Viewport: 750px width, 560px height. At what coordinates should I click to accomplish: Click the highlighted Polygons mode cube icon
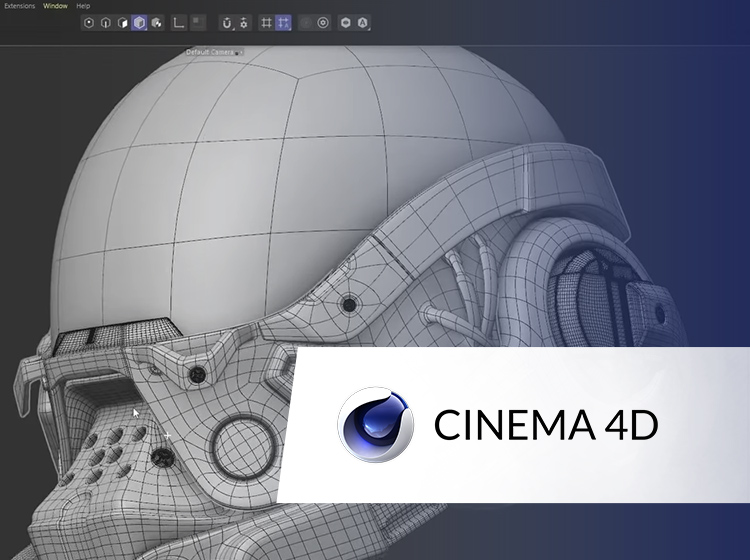(140, 22)
